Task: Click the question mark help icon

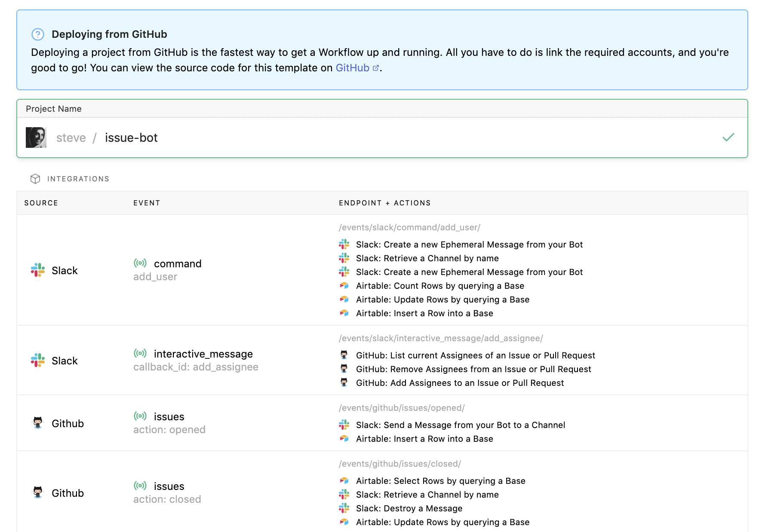Action: click(x=38, y=34)
